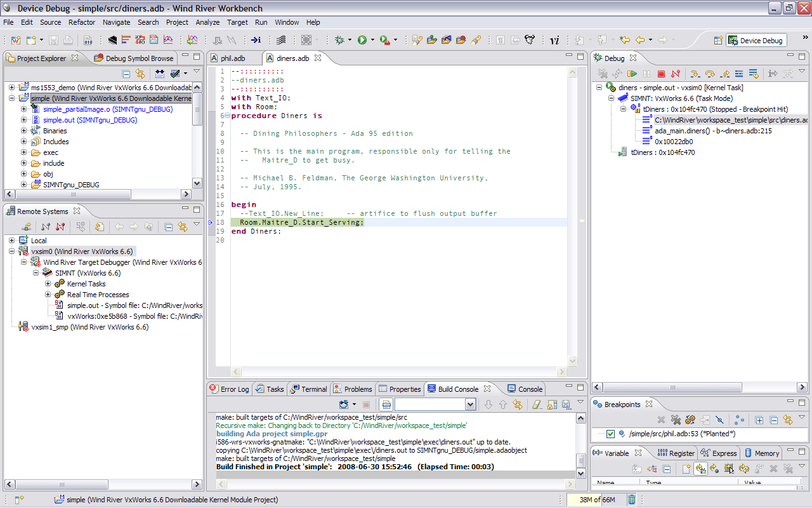Expand the Includes node in Project Explorer
This screenshot has height=508, width=812.
pos(23,142)
